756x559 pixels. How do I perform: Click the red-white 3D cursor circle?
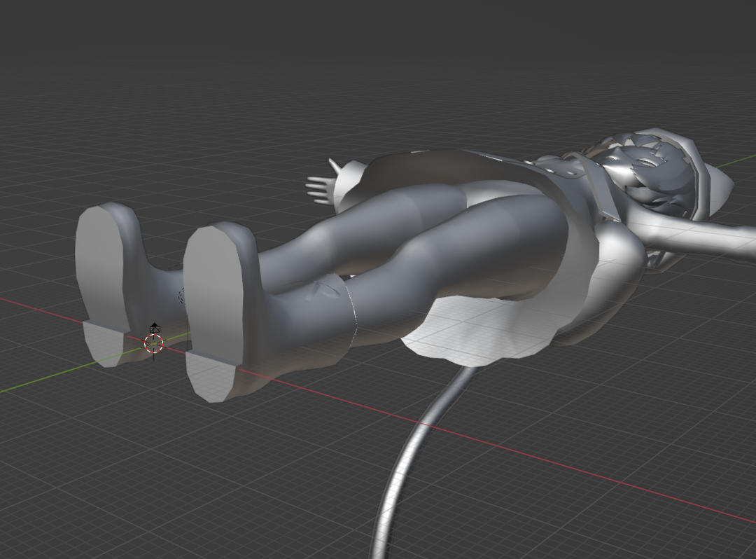(154, 343)
